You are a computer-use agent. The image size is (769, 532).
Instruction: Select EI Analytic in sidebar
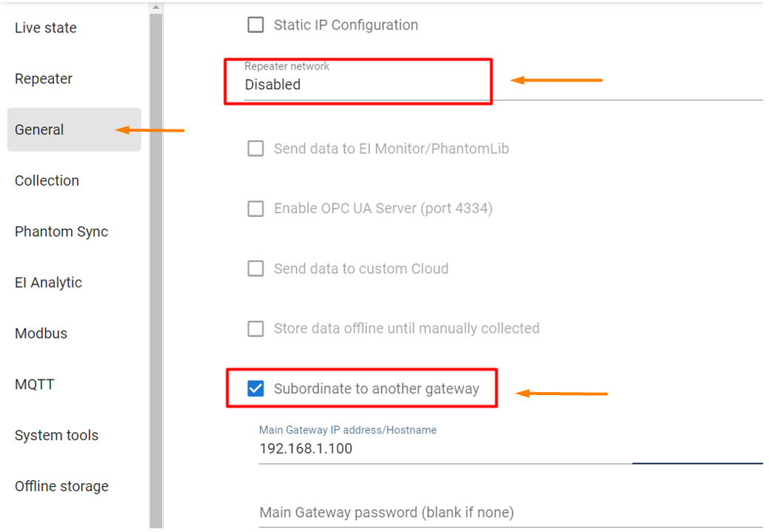point(48,283)
